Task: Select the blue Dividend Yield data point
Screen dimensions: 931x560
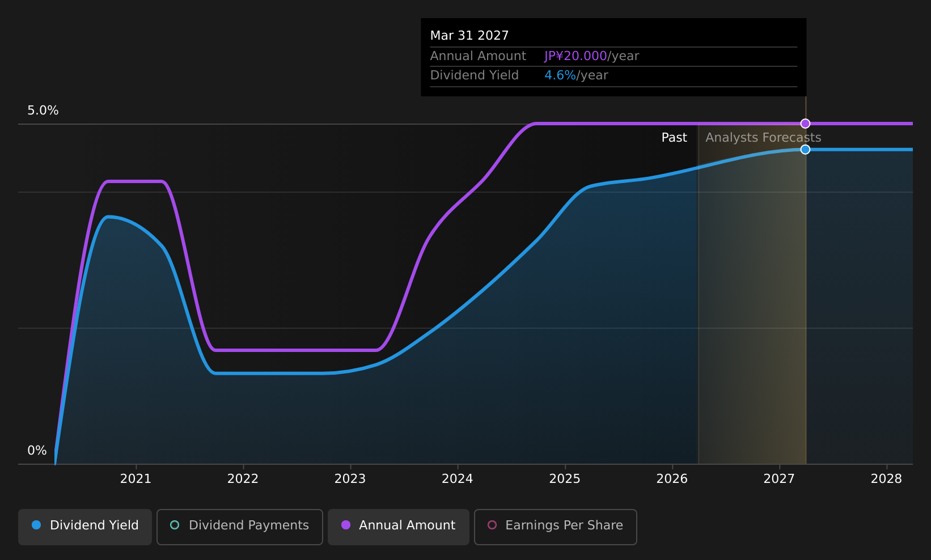Action: point(805,150)
